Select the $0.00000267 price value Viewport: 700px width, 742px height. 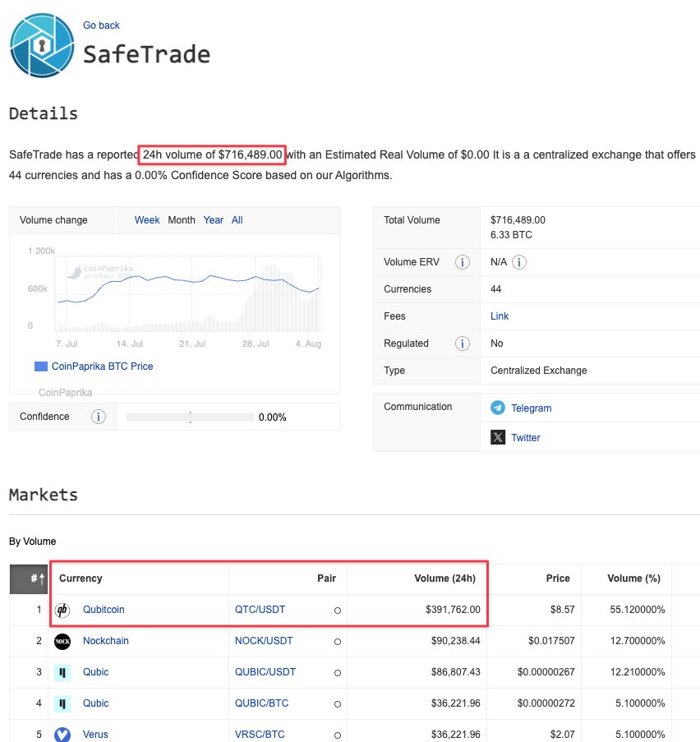(546, 672)
